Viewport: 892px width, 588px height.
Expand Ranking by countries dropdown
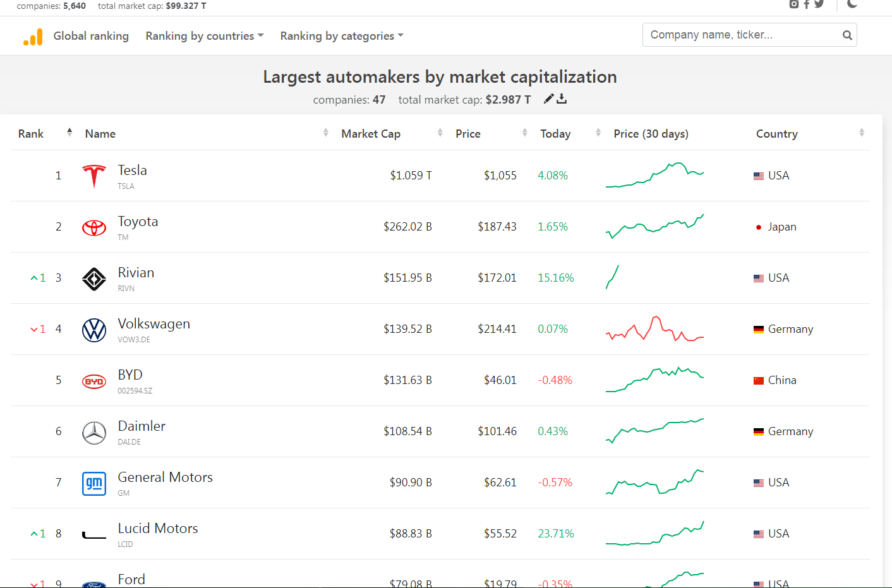[205, 36]
